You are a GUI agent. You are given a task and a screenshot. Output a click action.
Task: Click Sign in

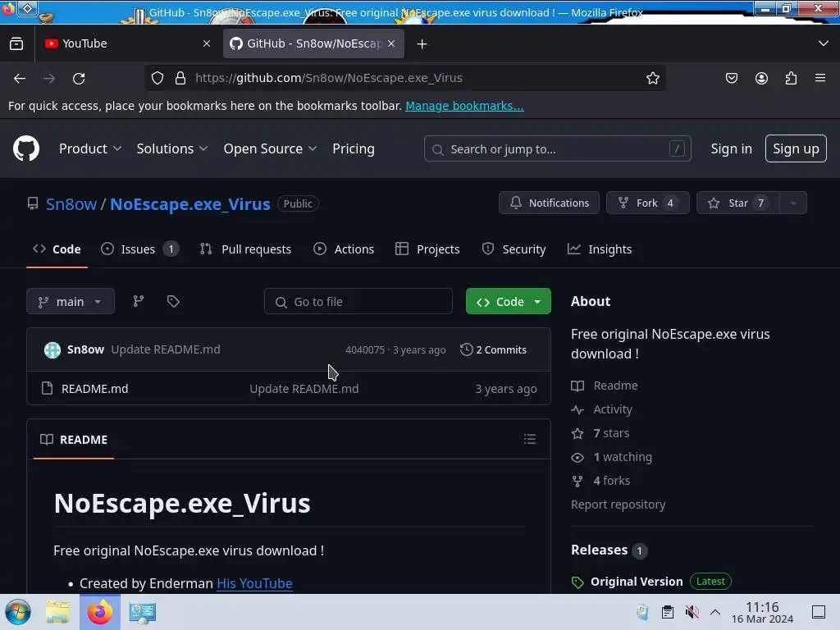[731, 149]
